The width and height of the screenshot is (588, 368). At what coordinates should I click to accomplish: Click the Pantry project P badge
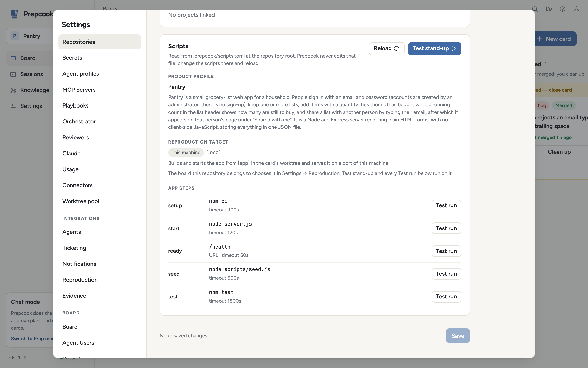pos(14,36)
